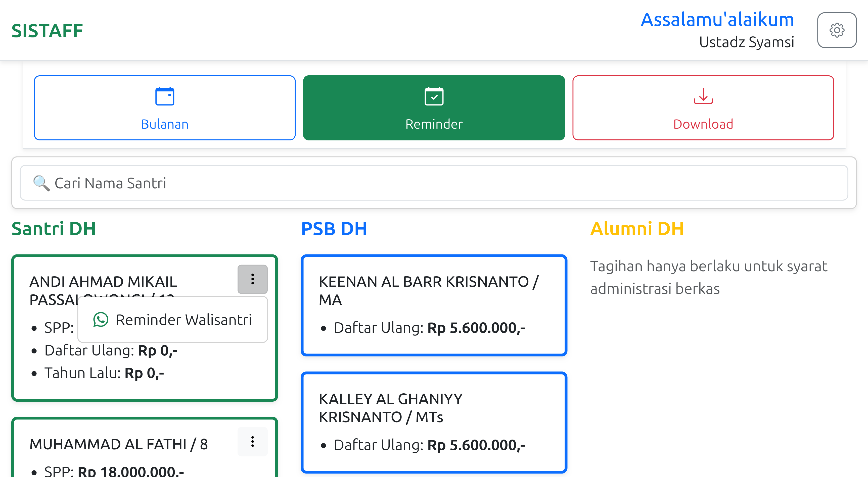
Task: Click the PSB DH section heading
Action: (334, 229)
